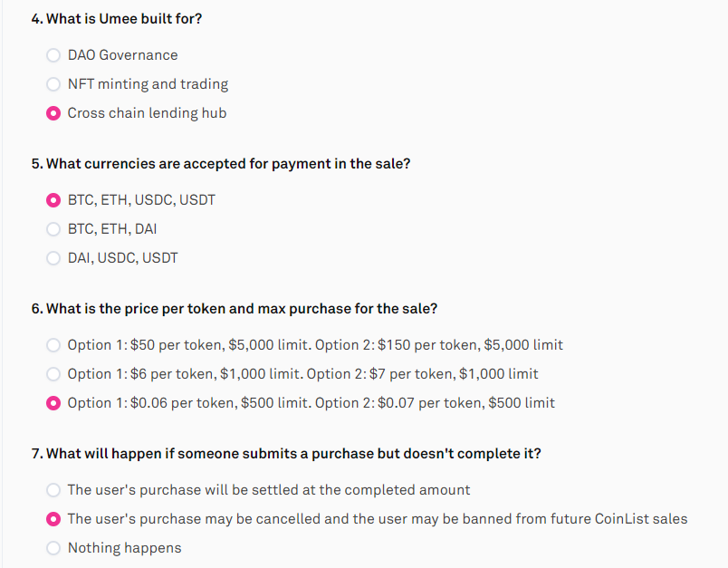Click question 6 about price per token

click(234, 309)
